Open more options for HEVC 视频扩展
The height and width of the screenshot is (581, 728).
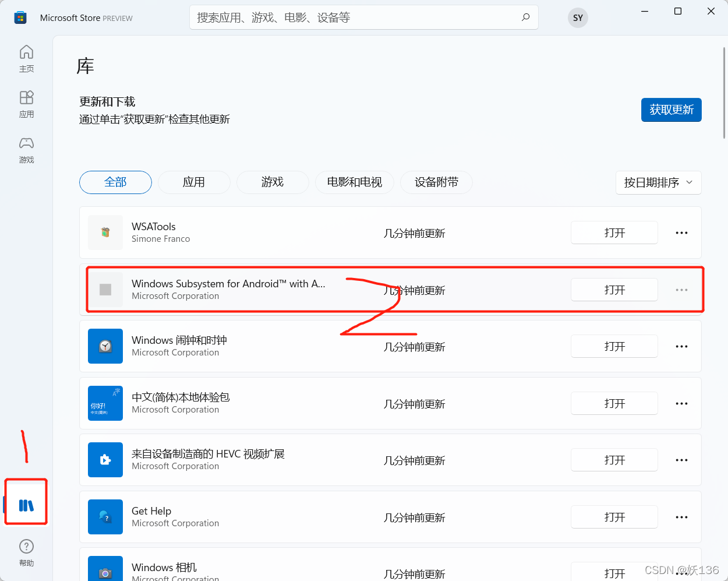[681, 460]
